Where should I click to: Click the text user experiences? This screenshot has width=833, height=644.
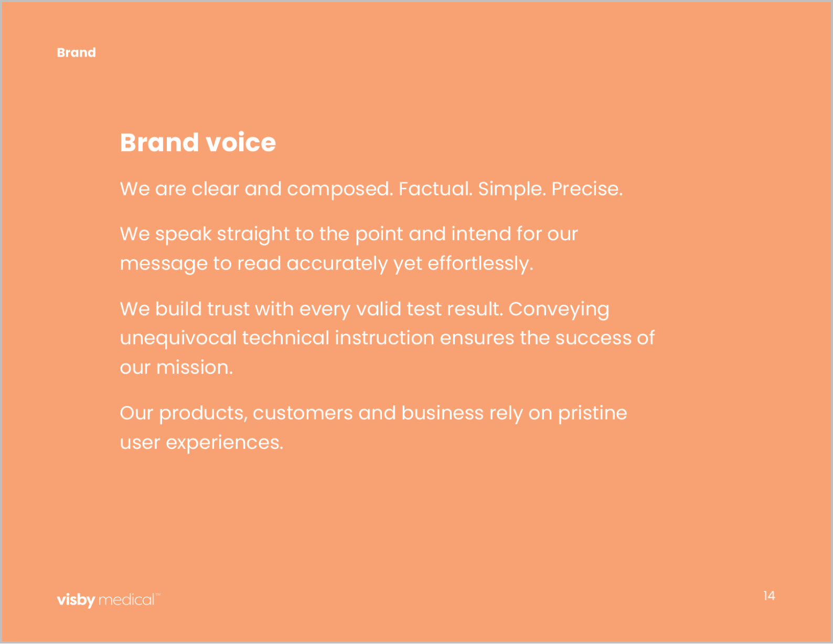tap(201, 443)
